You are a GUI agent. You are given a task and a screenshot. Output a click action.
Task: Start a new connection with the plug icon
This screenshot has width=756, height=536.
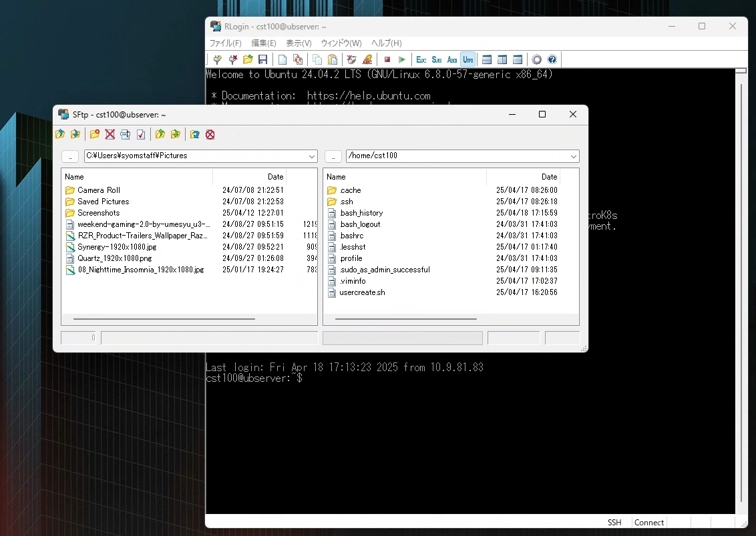pyautogui.click(x=217, y=59)
